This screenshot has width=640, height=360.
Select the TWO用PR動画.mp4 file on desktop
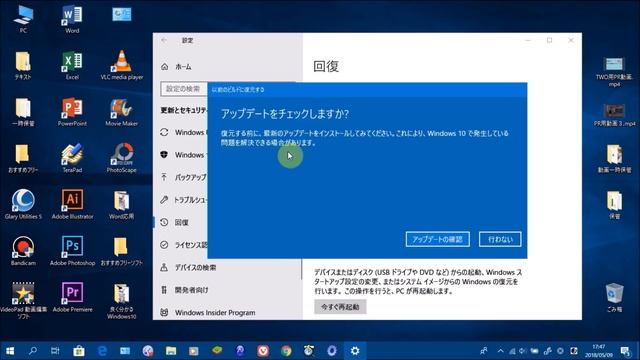(x=614, y=72)
